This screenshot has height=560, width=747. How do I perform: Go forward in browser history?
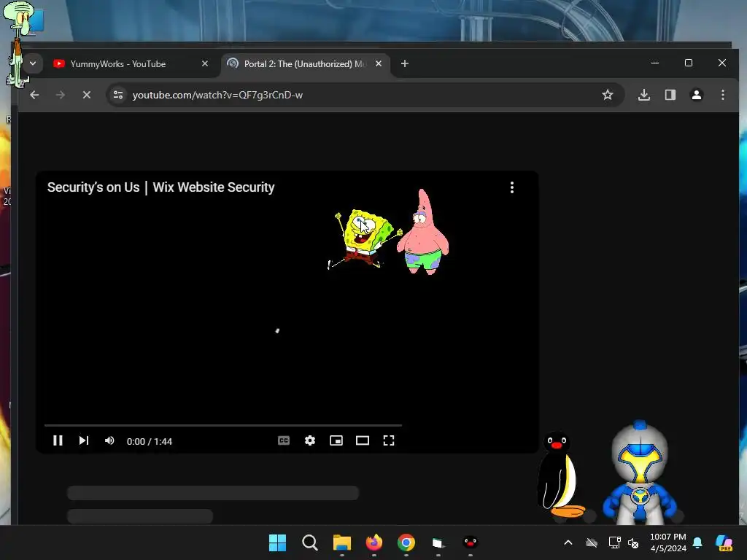[x=60, y=95]
